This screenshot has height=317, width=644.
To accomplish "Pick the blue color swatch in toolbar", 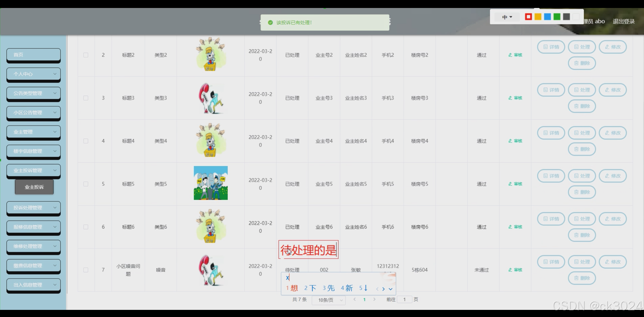I will [547, 17].
